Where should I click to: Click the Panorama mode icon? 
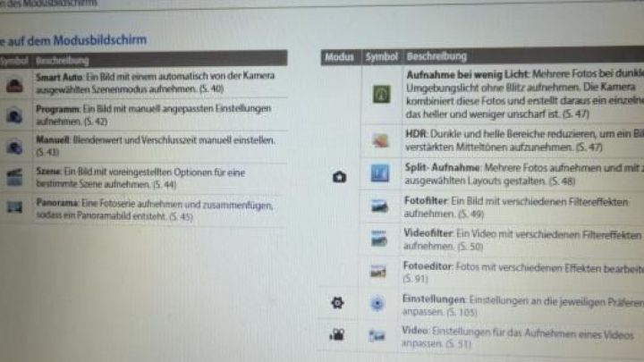[14, 207]
